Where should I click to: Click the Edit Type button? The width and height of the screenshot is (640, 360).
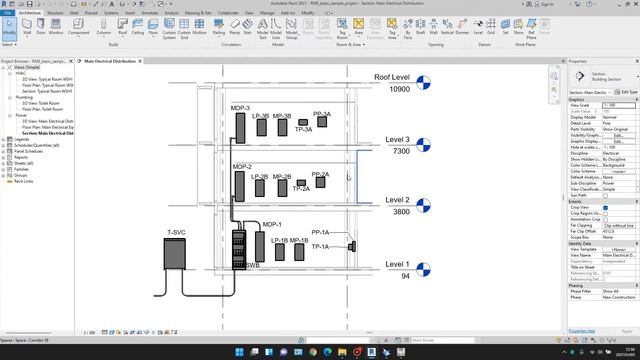pos(626,92)
